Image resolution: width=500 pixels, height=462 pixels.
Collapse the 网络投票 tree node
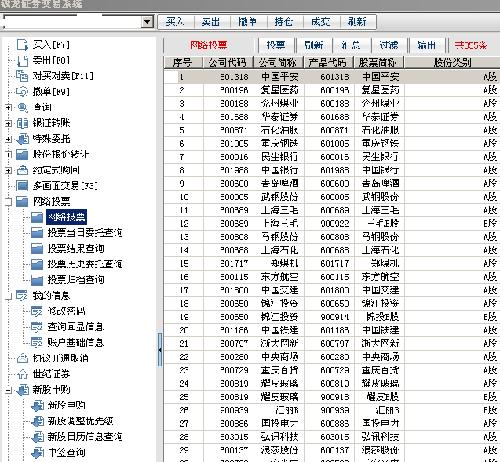9,201
